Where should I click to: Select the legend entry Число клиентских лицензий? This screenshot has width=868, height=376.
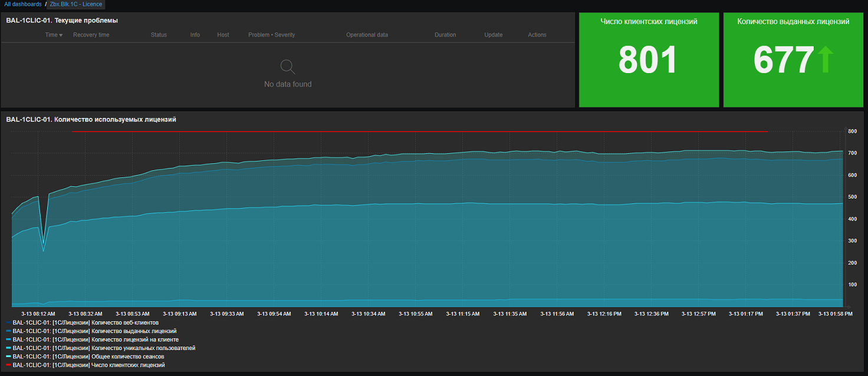click(x=88, y=365)
